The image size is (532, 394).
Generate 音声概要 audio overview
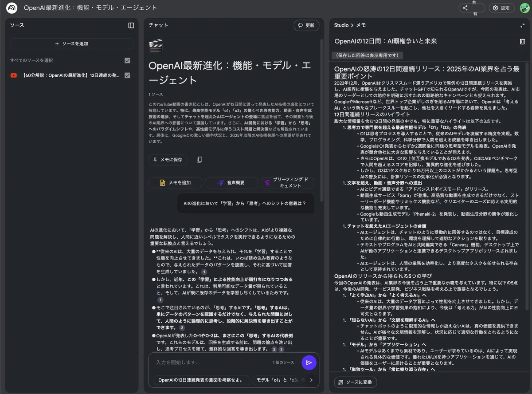(231, 183)
